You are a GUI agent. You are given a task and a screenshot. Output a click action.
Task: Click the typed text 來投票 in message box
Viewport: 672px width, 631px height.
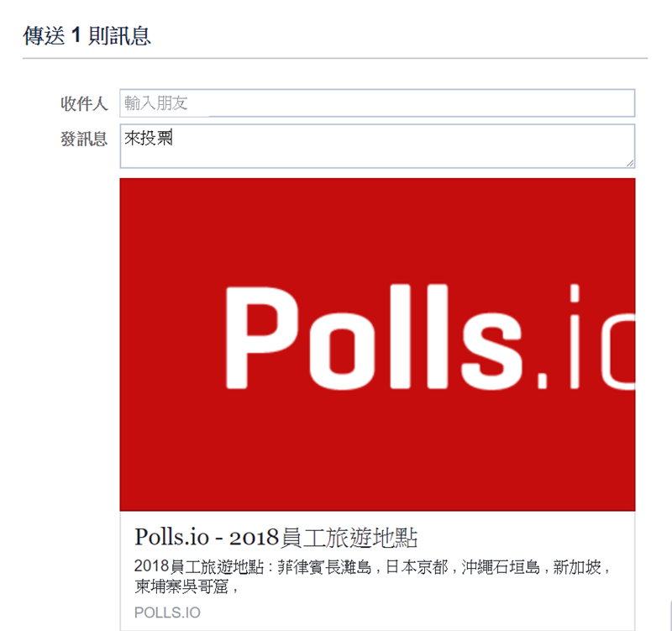pos(149,138)
